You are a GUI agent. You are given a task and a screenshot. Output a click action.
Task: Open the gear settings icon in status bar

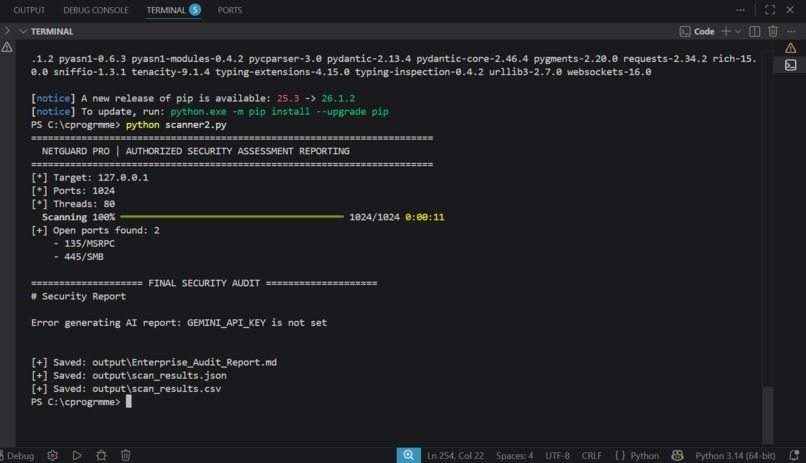[x=52, y=455]
